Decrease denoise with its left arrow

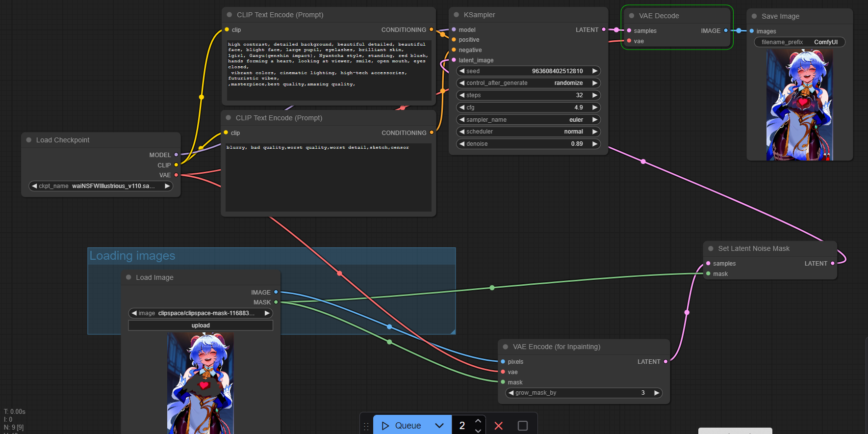(461, 144)
